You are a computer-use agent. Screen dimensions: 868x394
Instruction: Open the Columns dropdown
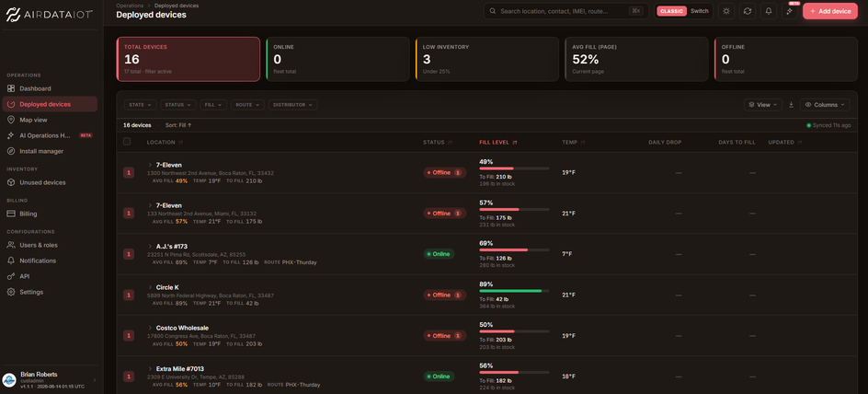point(825,105)
